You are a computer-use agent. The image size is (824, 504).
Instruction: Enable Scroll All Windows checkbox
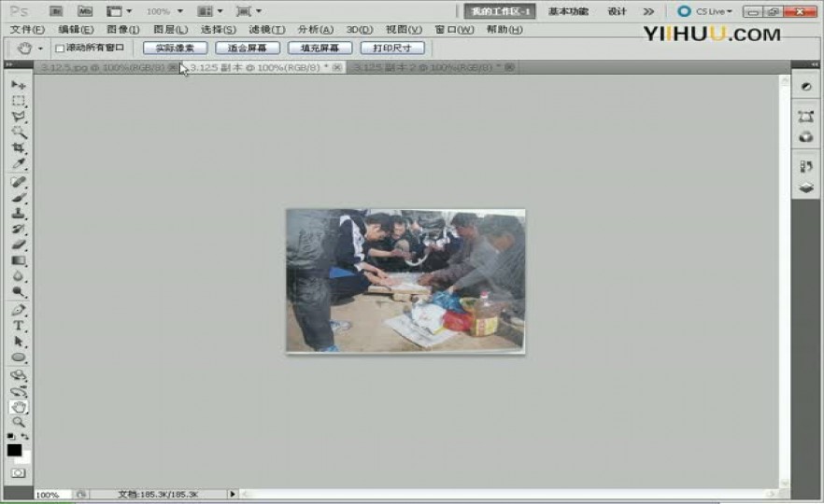pyautogui.click(x=60, y=49)
